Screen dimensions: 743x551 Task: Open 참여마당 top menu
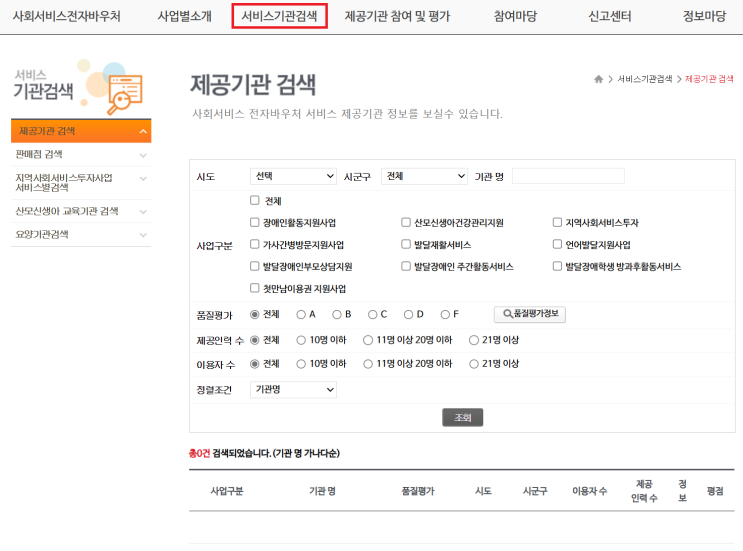tap(516, 16)
